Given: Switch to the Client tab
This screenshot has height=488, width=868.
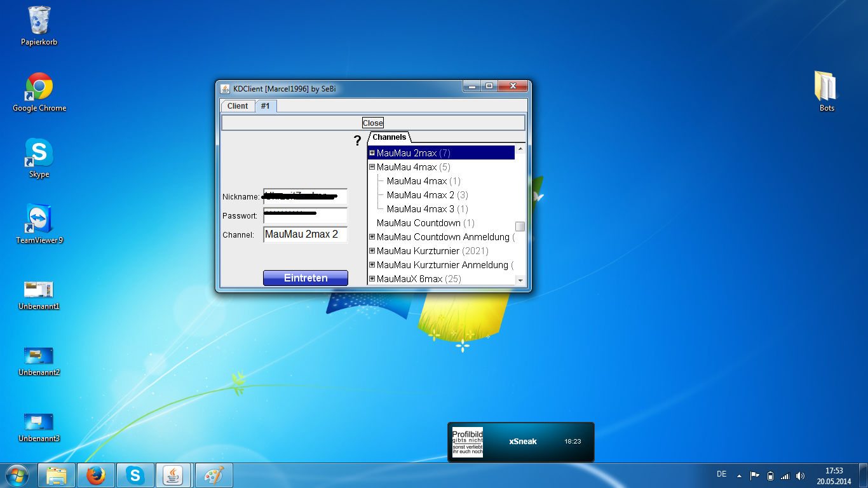Looking at the screenshot, I should (x=238, y=106).
